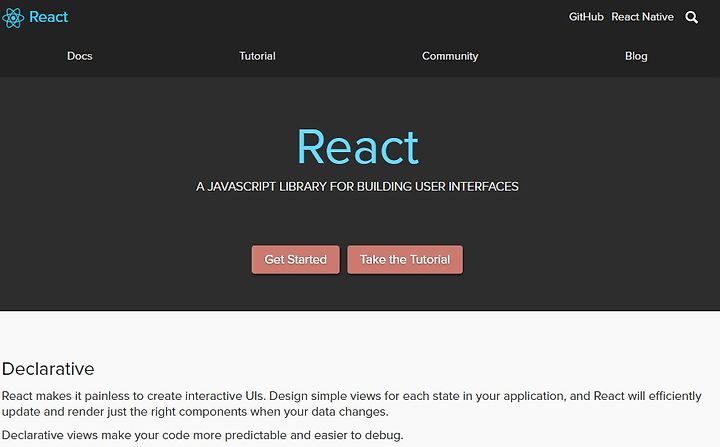Click paragraph starting 'React makes it painless'
Viewport: 720px width, 447px height.
(352, 404)
